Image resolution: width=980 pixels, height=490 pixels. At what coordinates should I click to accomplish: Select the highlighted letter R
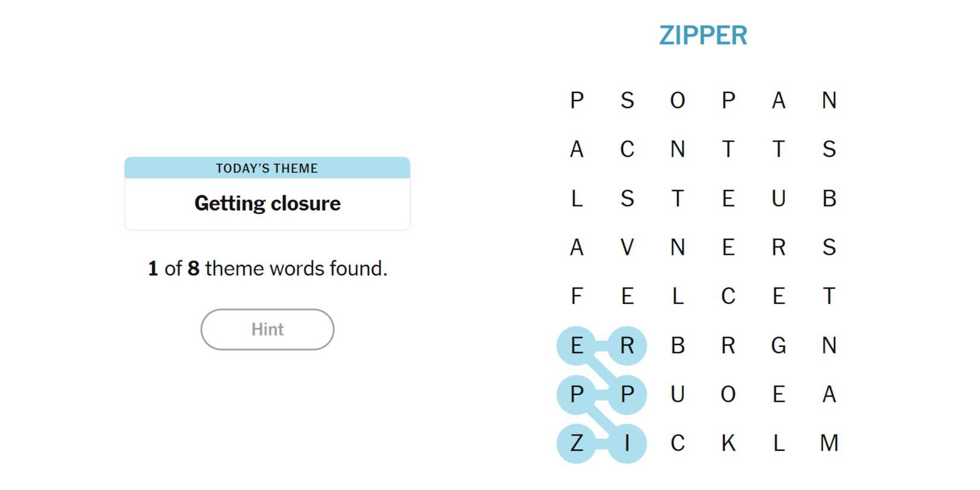click(627, 345)
